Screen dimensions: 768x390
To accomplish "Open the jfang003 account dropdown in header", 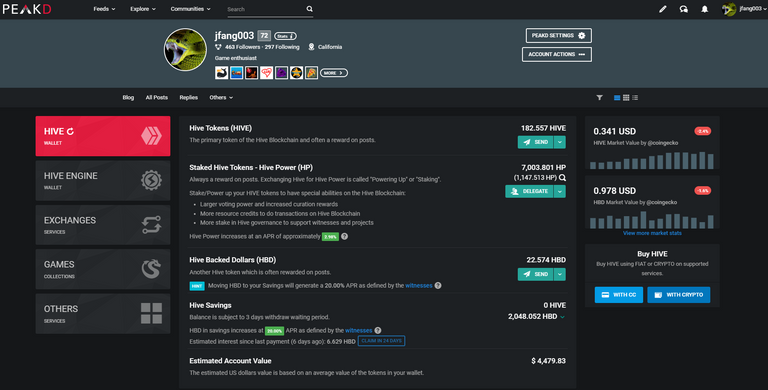I will point(744,9).
